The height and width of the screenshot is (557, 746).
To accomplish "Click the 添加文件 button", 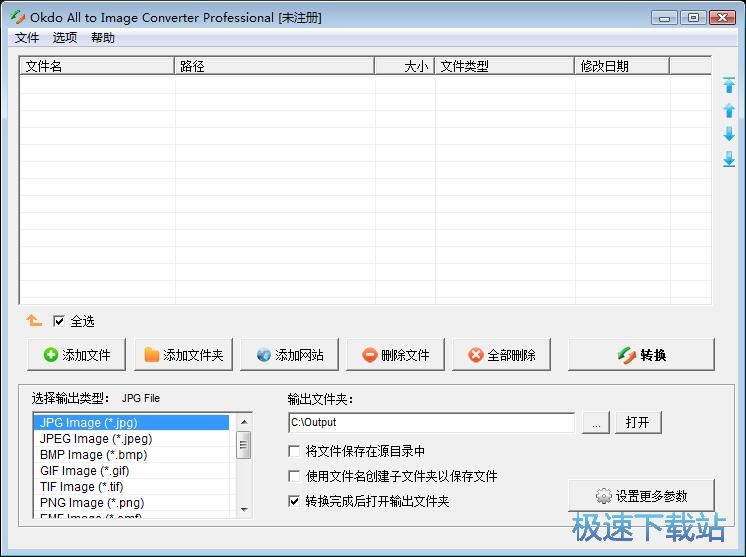I will coord(77,354).
